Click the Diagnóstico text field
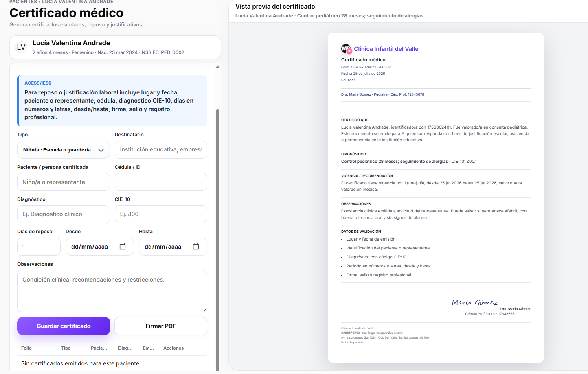 tap(64, 214)
